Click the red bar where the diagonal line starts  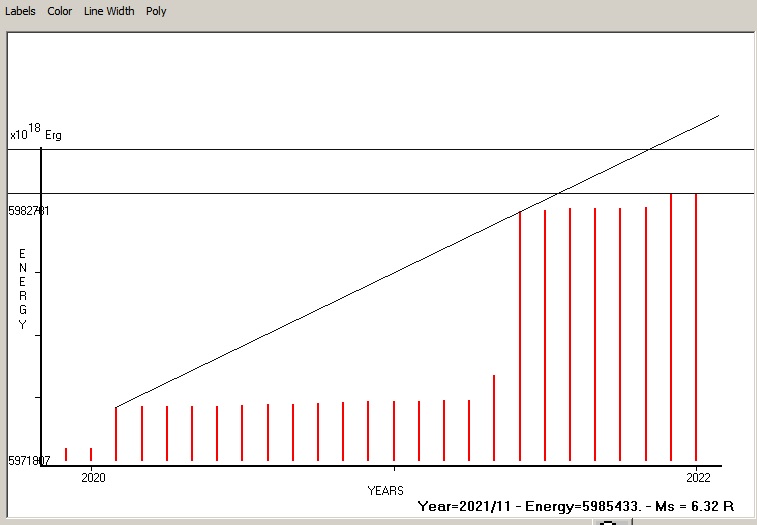point(116,435)
